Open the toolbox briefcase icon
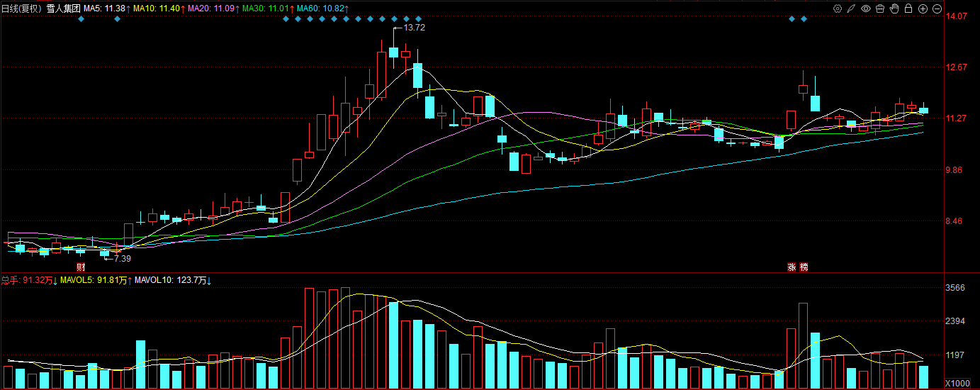Image resolution: width=980 pixels, height=390 pixels. click(x=879, y=9)
